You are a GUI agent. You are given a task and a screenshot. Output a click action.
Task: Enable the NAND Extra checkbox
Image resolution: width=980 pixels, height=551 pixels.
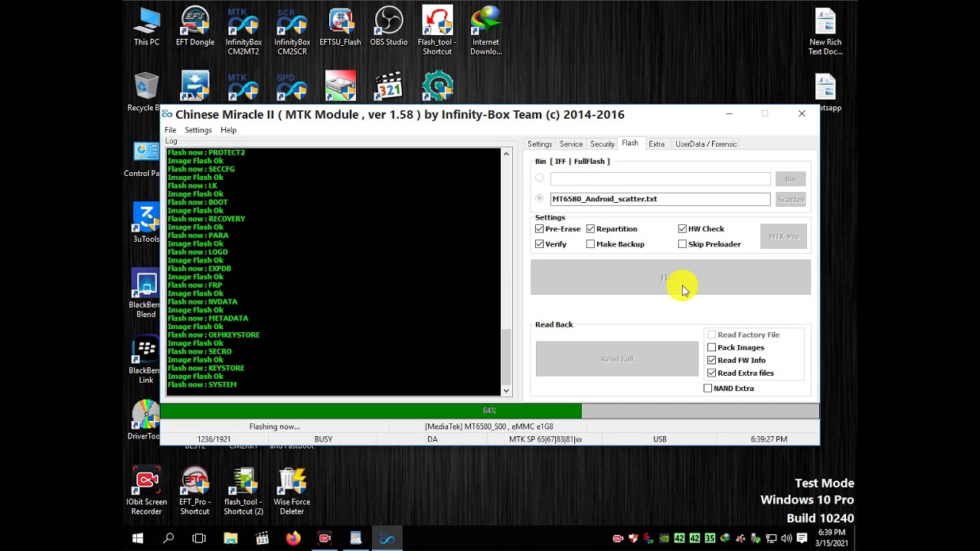point(708,388)
